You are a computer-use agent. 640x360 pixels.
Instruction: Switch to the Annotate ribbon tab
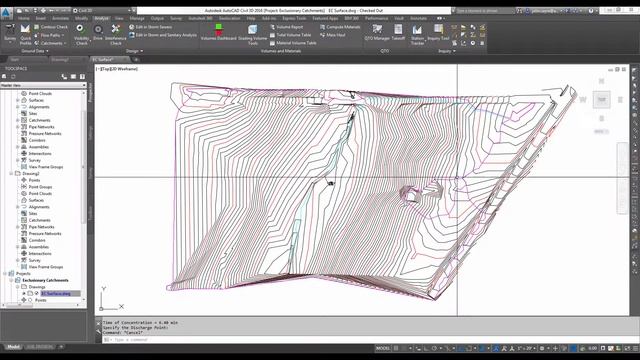[x=60, y=18]
